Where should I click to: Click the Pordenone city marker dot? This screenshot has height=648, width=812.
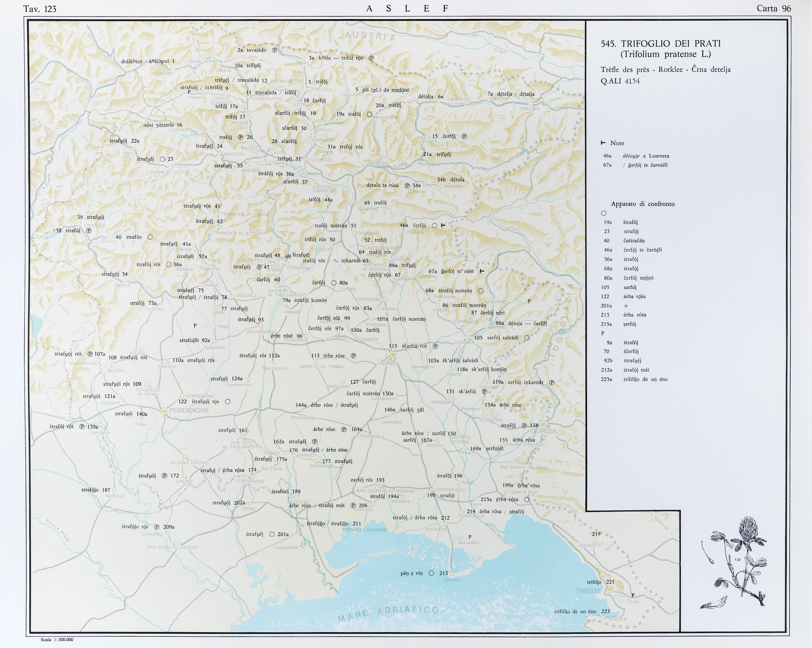point(164,411)
